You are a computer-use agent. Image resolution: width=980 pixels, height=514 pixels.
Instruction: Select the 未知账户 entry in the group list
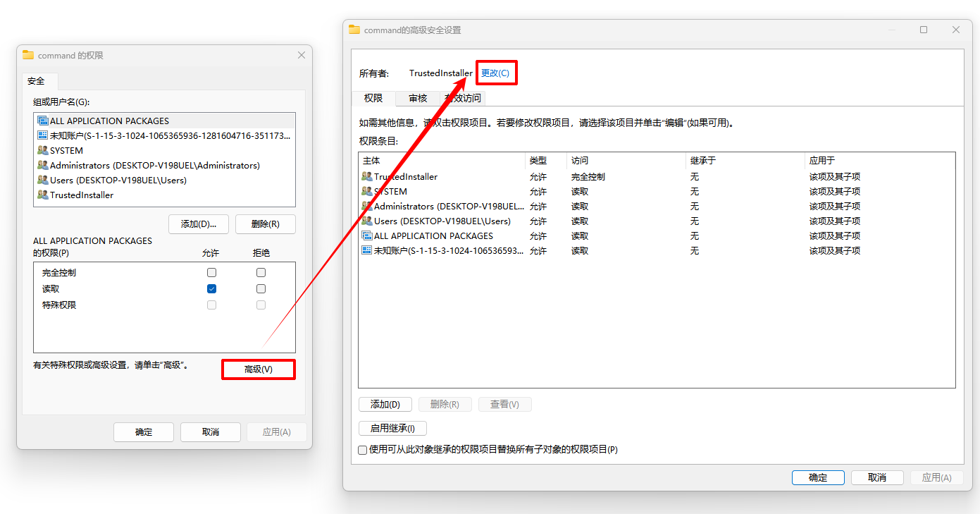click(x=165, y=135)
